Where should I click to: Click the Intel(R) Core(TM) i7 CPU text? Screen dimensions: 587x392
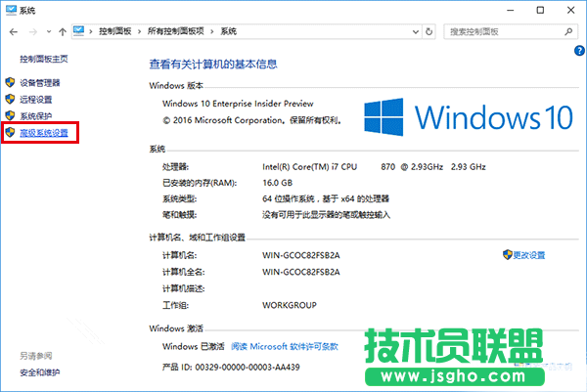(309, 167)
